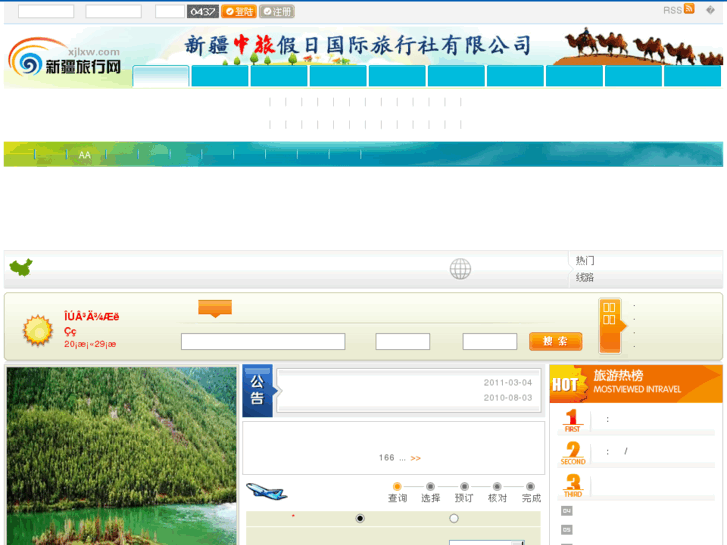
Task: Click the orange 登陆 login button
Action: coord(239,12)
